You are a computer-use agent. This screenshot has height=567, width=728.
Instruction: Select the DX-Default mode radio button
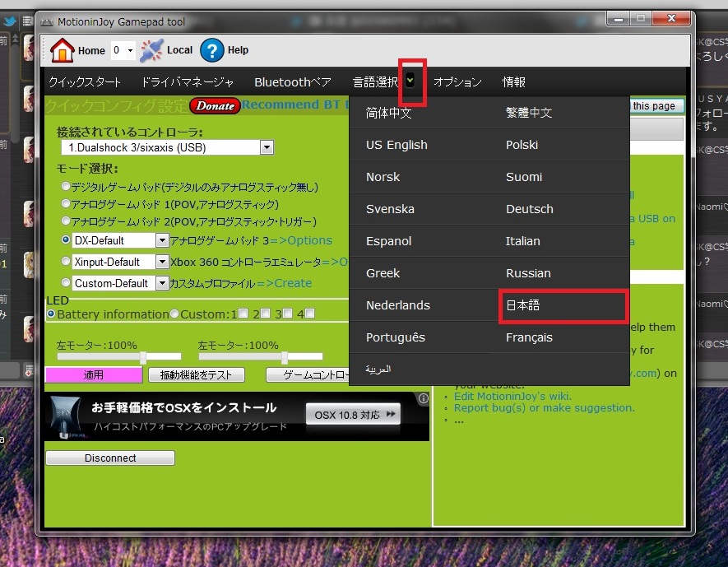pos(66,239)
